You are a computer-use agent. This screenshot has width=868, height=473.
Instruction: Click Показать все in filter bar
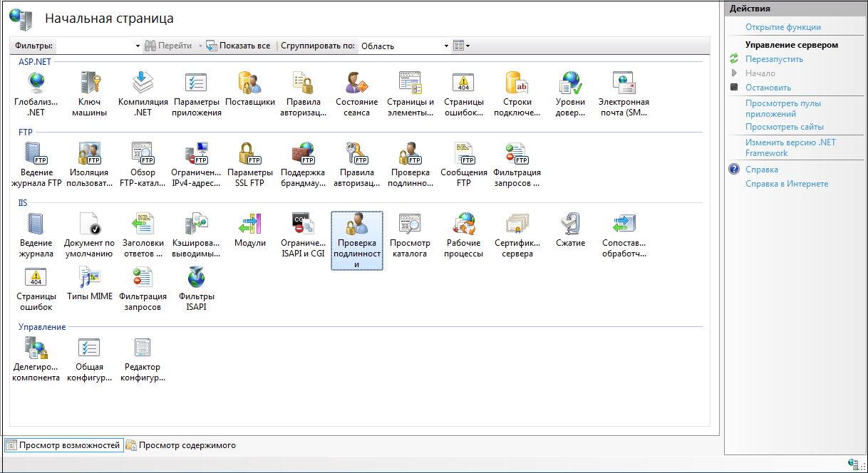239,46
